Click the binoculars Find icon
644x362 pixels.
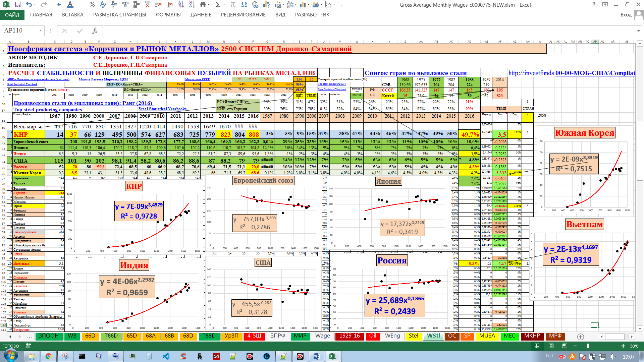pos(203,5)
